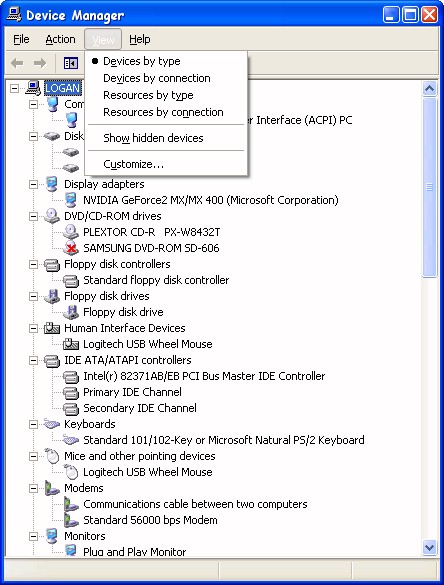Select the LOGAN computer name
444x585 pixels.
point(62,88)
